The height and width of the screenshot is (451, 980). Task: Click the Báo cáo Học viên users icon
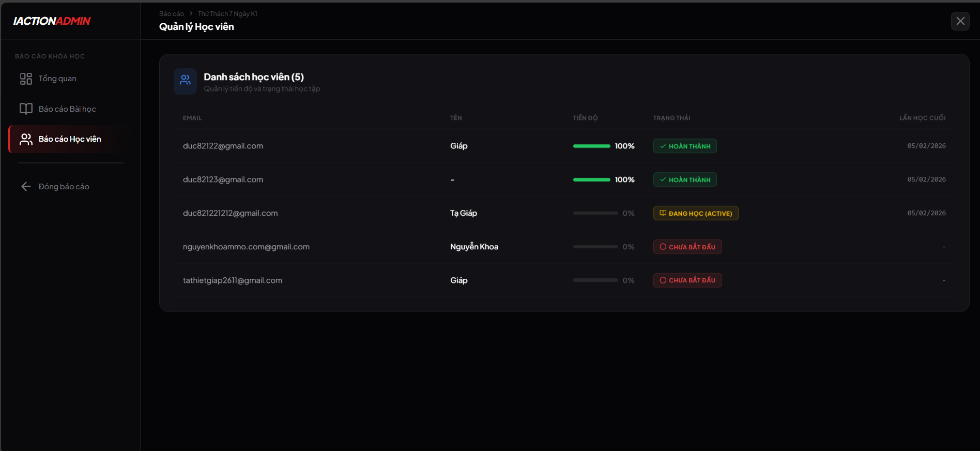26,139
